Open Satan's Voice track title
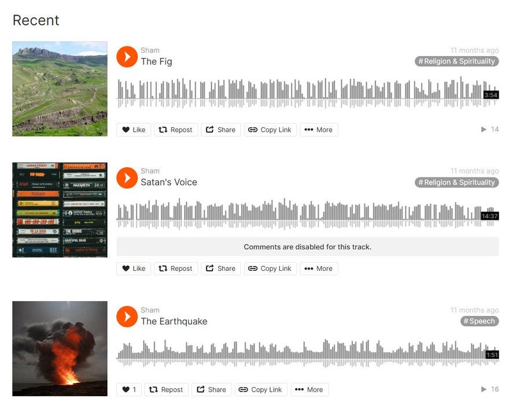The width and height of the screenshot is (509, 420). point(169,182)
